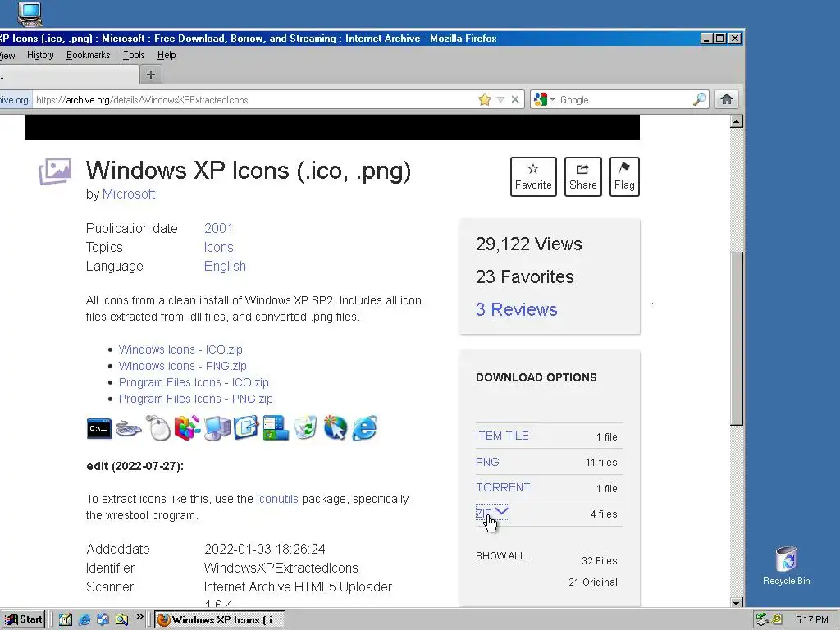Click the Internet Explorer icon image
The height and width of the screenshot is (630, 840).
(x=365, y=428)
